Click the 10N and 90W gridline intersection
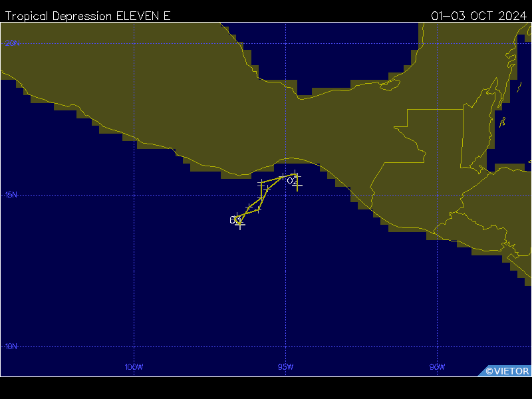This screenshot has width=532, height=399. pyautogui.click(x=437, y=346)
